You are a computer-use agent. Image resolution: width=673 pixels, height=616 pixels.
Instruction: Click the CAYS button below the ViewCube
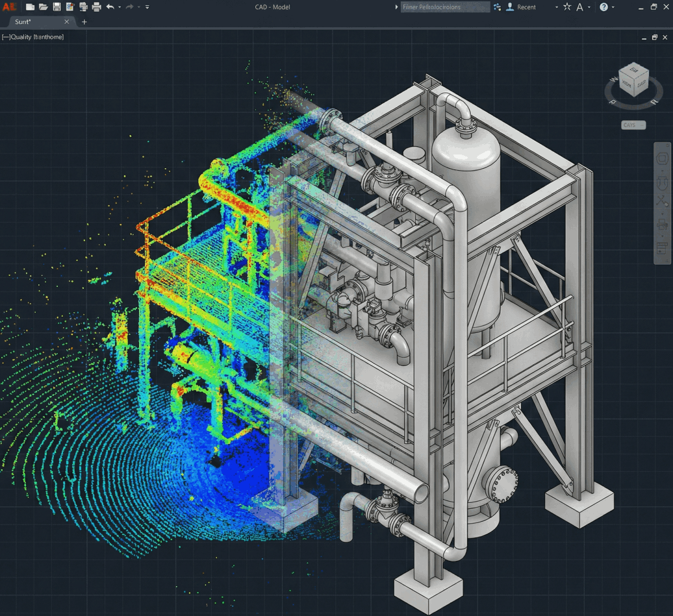632,125
